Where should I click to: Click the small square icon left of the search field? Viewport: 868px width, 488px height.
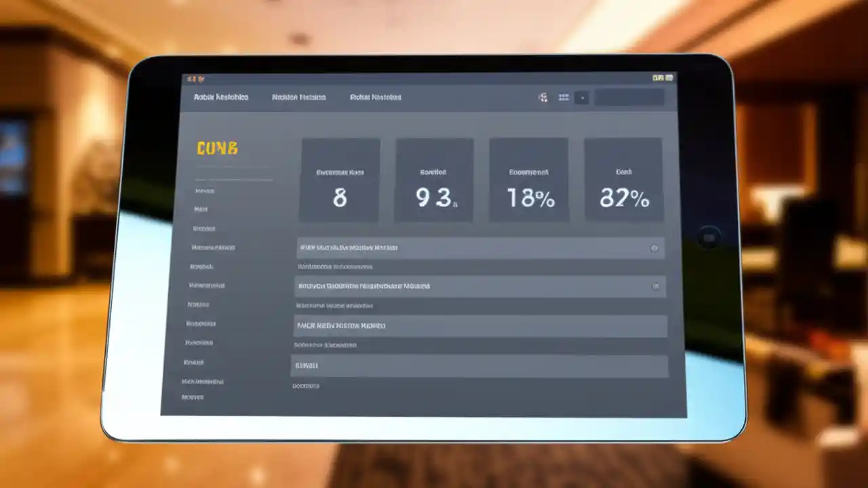pyautogui.click(x=582, y=98)
